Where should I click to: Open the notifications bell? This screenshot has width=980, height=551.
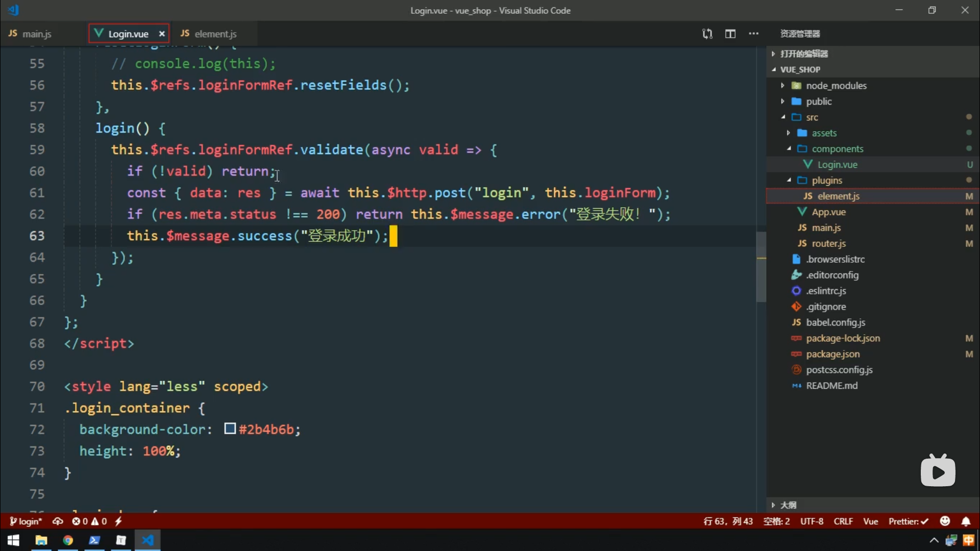pyautogui.click(x=966, y=521)
